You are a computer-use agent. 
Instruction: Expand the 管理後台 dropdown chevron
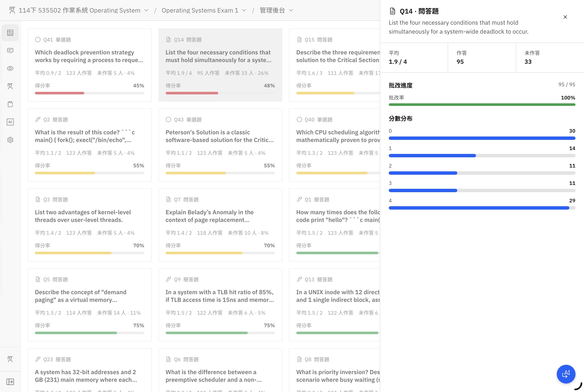[x=291, y=10]
